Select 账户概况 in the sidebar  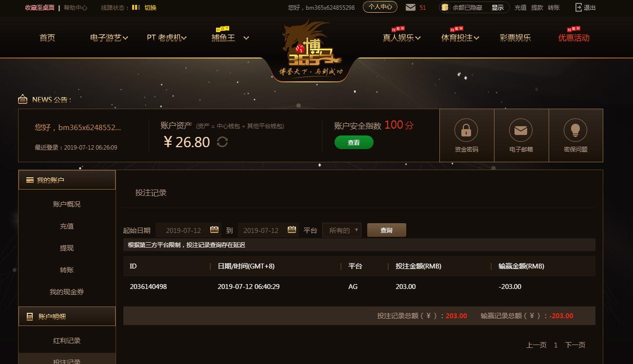pyautogui.click(x=67, y=204)
